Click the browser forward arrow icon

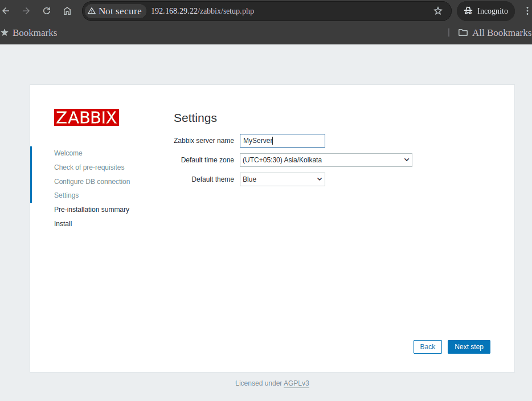pos(26,11)
